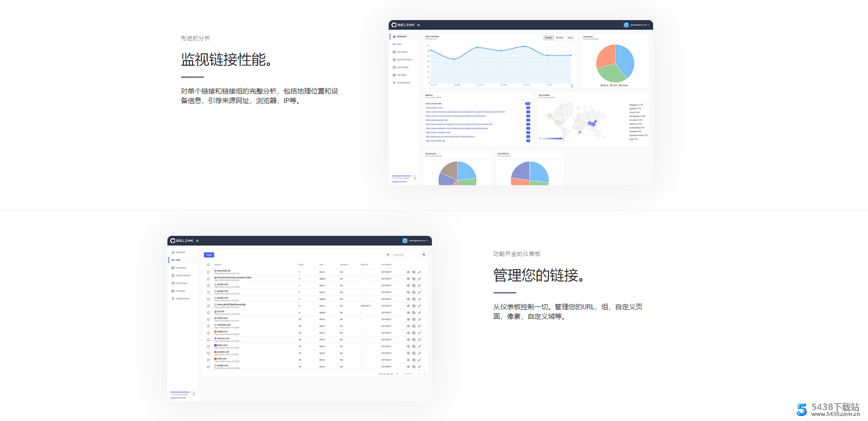Preview youtube.com using its eye icon
Image resolution: width=868 pixels, height=421 pixels.
408,353
